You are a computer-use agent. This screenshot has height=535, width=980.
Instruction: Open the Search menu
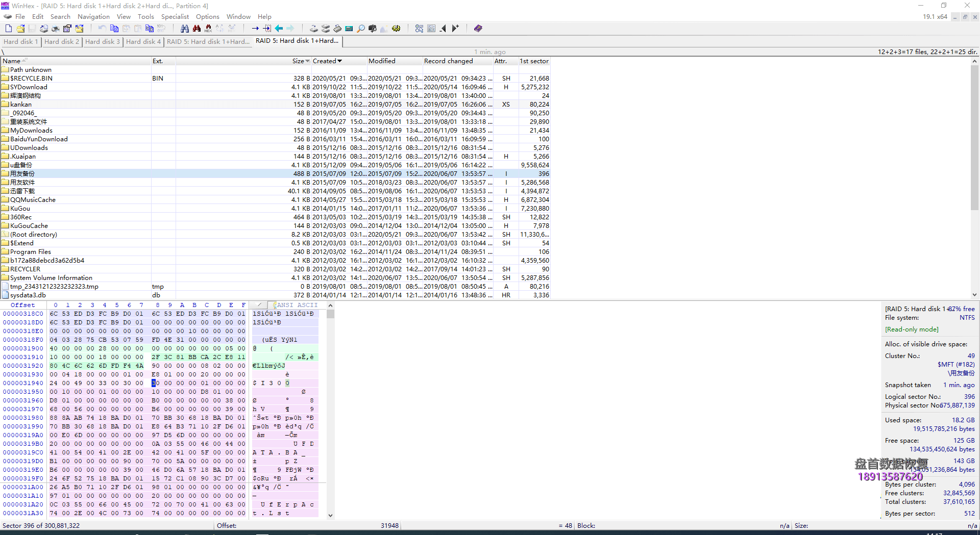60,17
